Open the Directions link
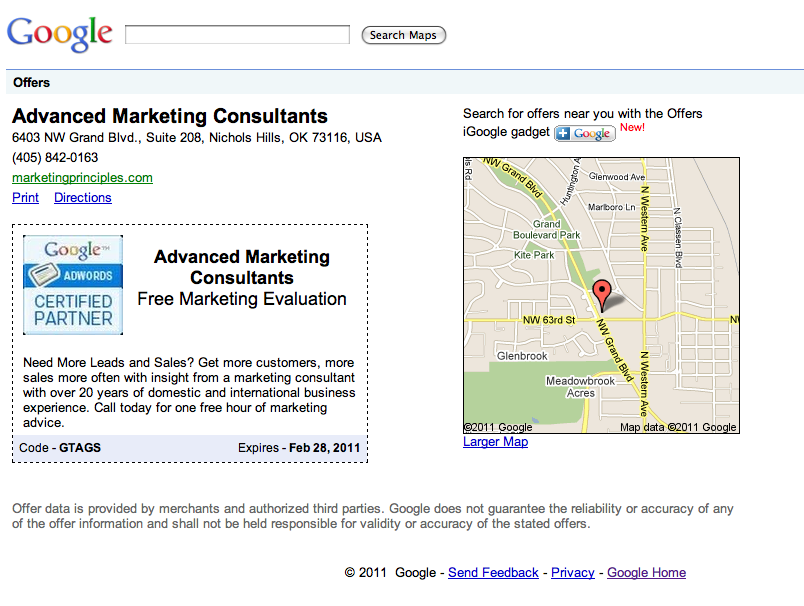The image size is (804, 606). (x=83, y=198)
